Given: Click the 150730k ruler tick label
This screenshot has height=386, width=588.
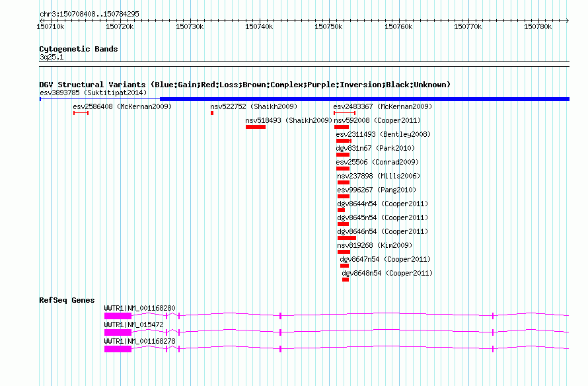Looking at the screenshot, I should coord(190,26).
